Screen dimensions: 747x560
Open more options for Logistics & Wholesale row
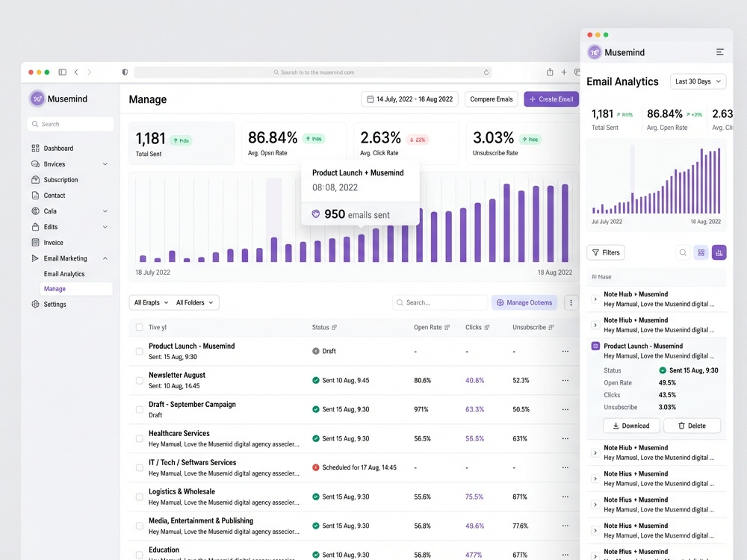(x=565, y=497)
